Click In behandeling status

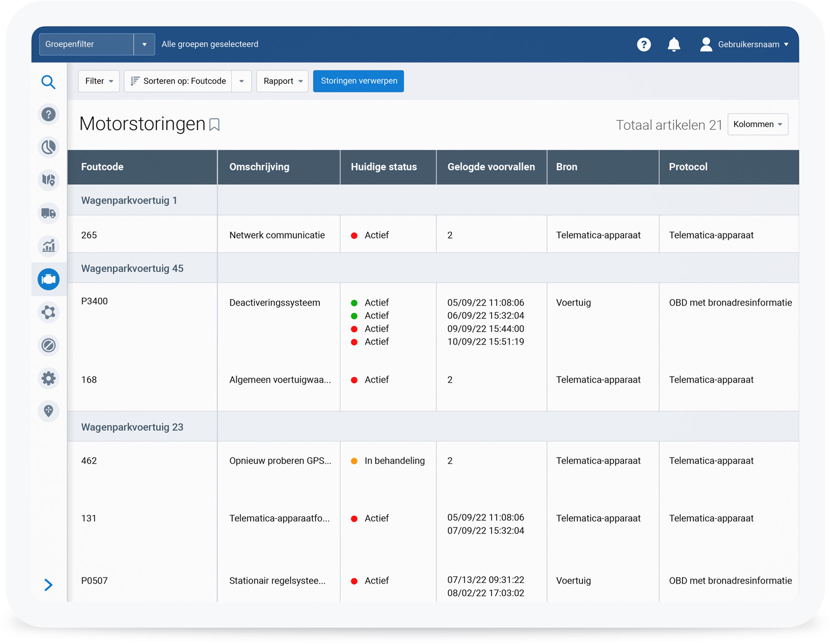tap(394, 461)
